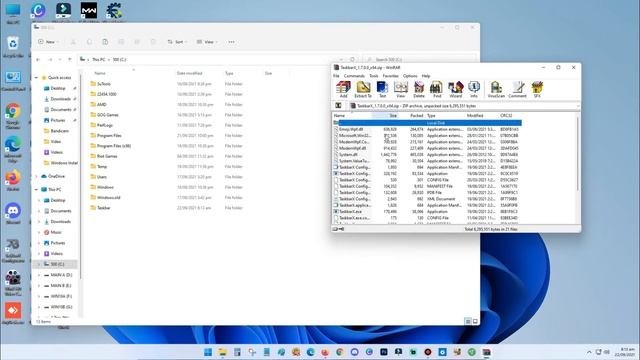Open Google Chrome desktop shortcut
Image resolution: width=640 pixels, height=360 pixels.
point(13,116)
